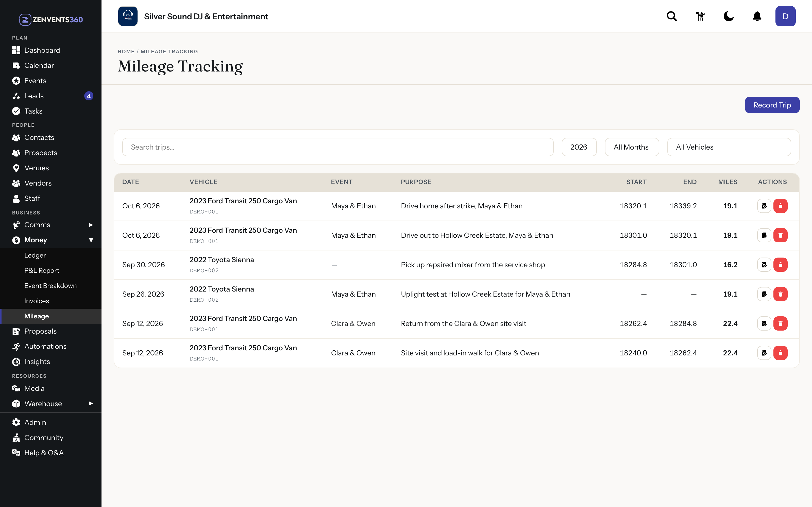Click the Silver Sound DJ logo
Image resolution: width=812 pixels, height=507 pixels.
(128, 16)
